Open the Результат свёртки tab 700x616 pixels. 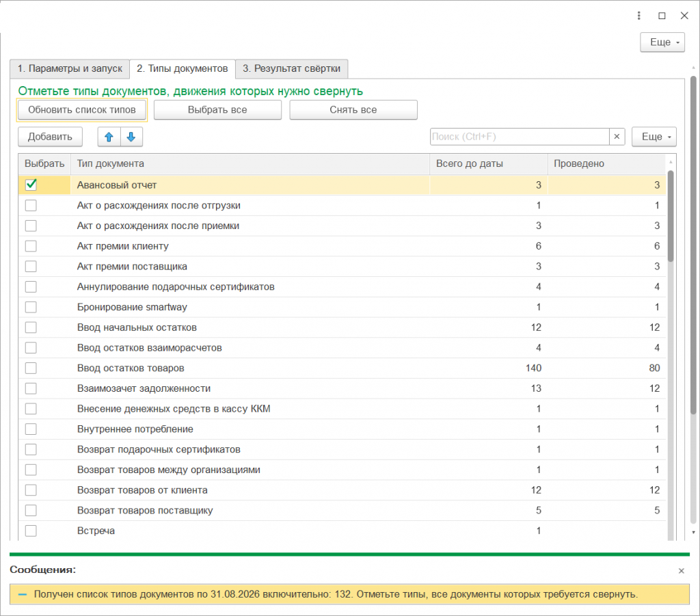(x=291, y=69)
